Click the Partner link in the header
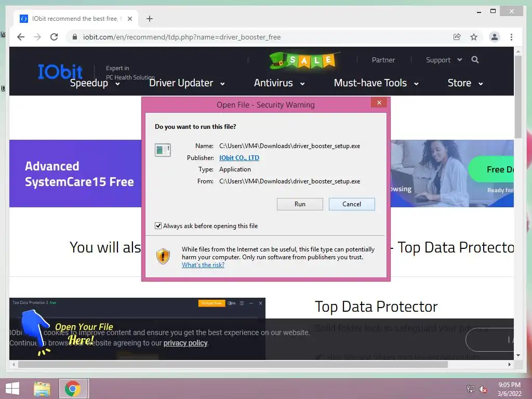This screenshot has height=399, width=532. (383, 60)
